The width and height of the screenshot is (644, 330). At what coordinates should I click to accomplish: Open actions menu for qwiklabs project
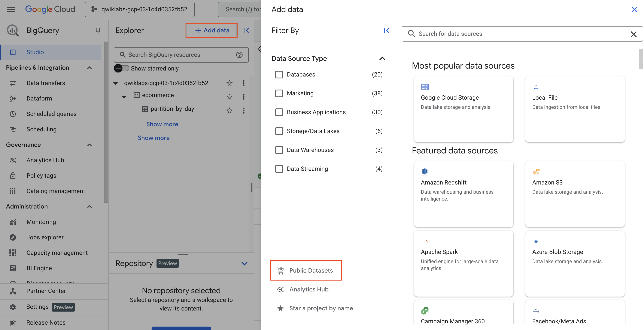click(243, 83)
